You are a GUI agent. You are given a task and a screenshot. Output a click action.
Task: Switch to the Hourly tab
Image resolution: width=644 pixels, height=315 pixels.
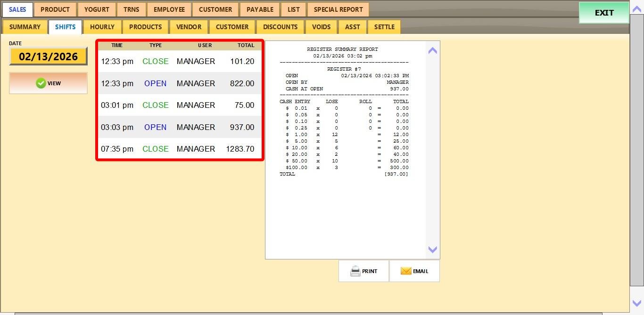(102, 27)
